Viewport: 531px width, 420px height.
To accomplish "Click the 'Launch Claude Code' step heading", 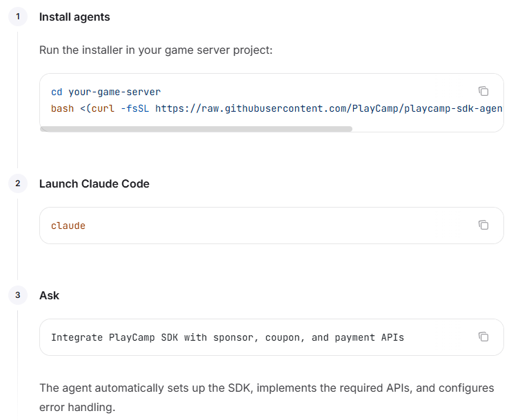I will click(94, 183).
